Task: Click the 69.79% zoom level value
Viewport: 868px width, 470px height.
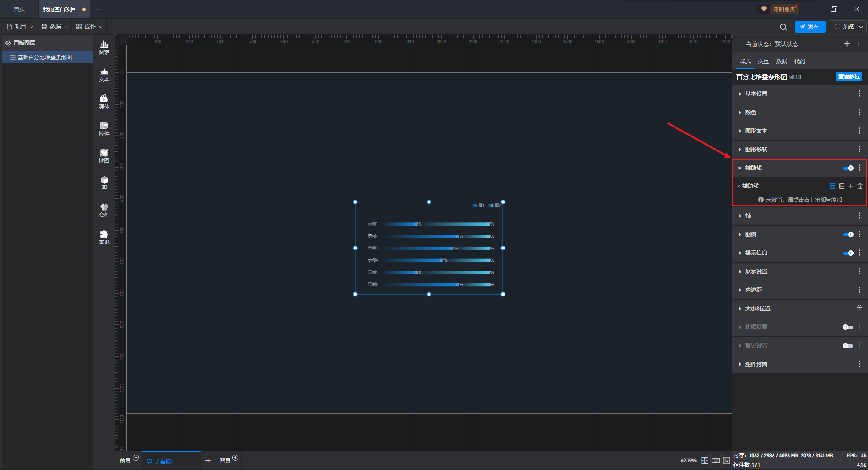Action: [x=689, y=461]
